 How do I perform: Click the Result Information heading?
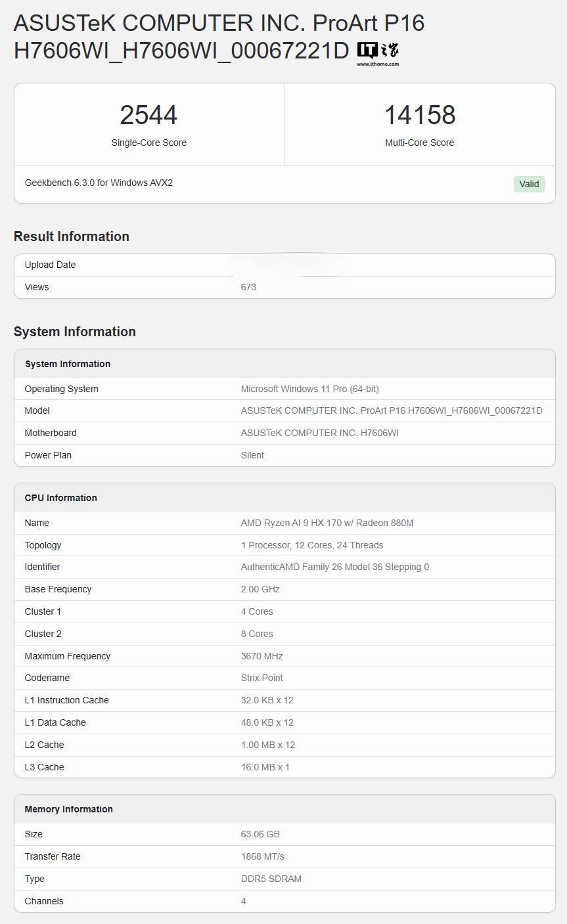coord(71,236)
